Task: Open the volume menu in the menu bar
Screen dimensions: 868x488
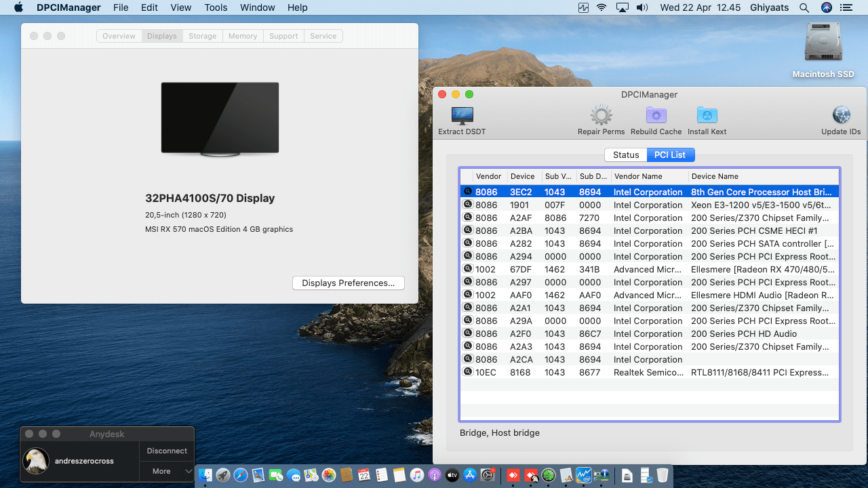Action: click(x=642, y=8)
